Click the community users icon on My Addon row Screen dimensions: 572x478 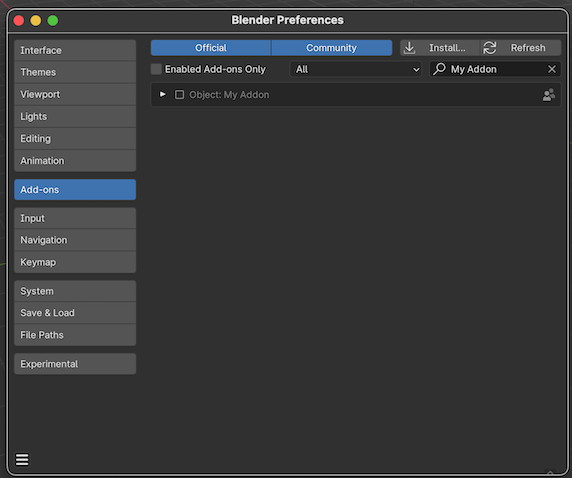[x=549, y=95]
